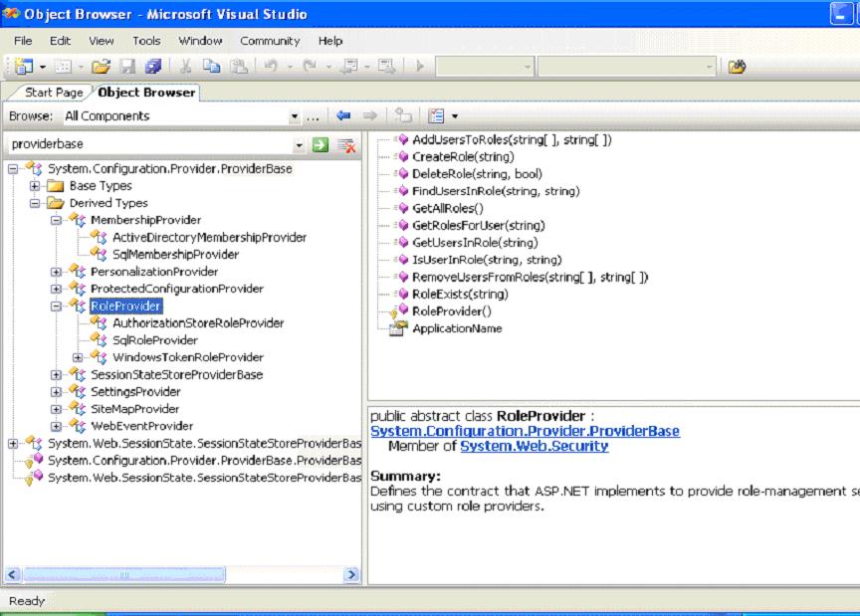Click the constructor icon beside RoleProvider()
This screenshot has height=616, width=860.
point(399,311)
